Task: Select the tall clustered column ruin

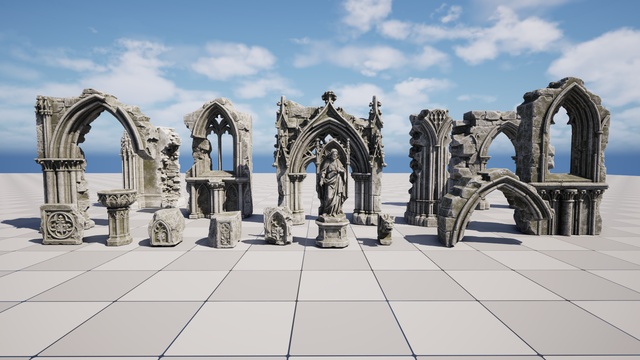Action: (429, 167)
